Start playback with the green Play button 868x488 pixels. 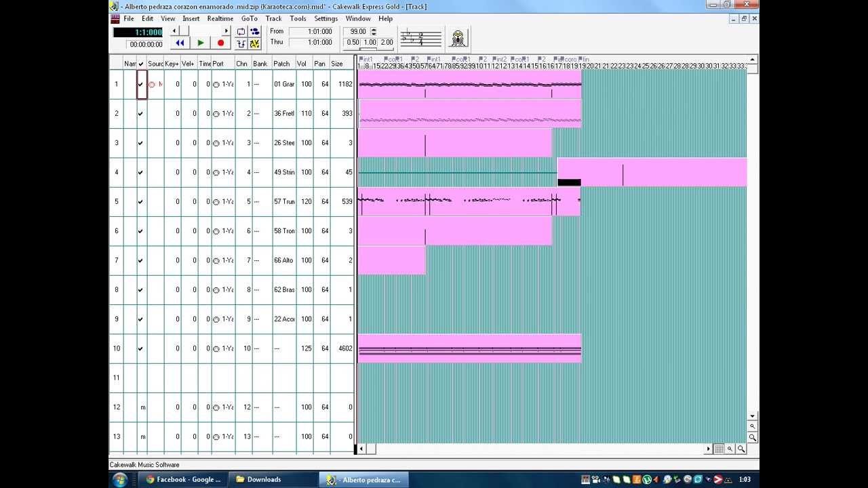point(201,43)
